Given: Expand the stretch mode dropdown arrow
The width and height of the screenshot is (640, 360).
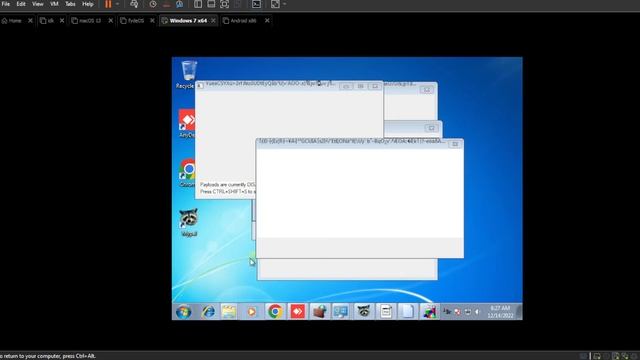Looking at the screenshot, I should (284, 4).
